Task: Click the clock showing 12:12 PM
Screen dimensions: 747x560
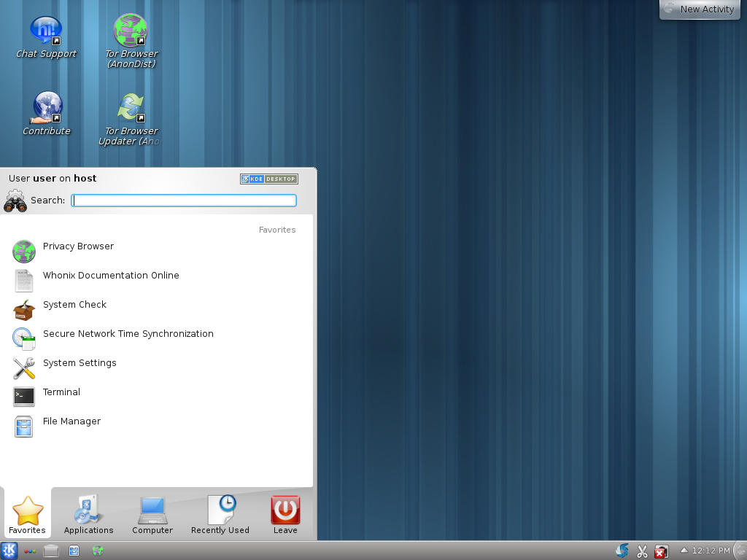Action: 711,551
